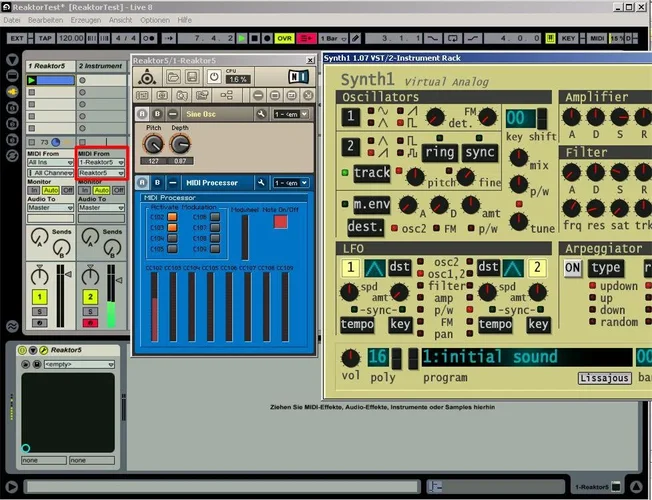The image size is (652, 500).
Task: Launch the first clip in Reaktor5 track
Action: pos(32,80)
